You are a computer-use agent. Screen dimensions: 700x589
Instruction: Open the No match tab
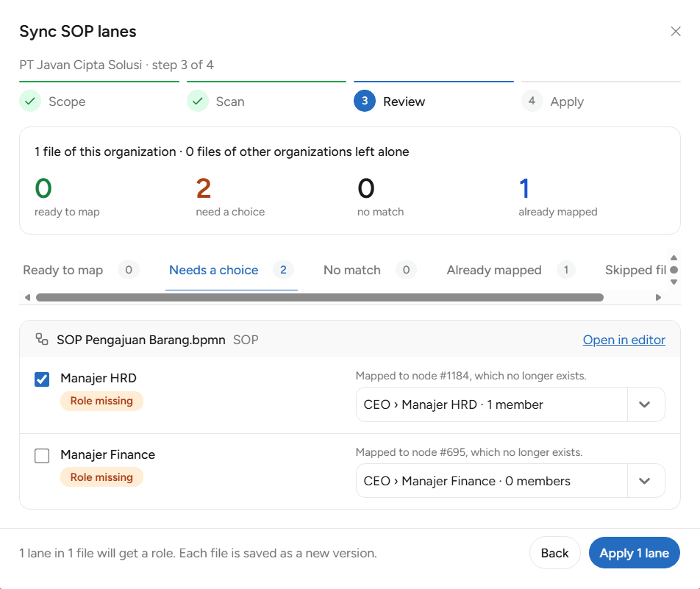pyautogui.click(x=370, y=270)
